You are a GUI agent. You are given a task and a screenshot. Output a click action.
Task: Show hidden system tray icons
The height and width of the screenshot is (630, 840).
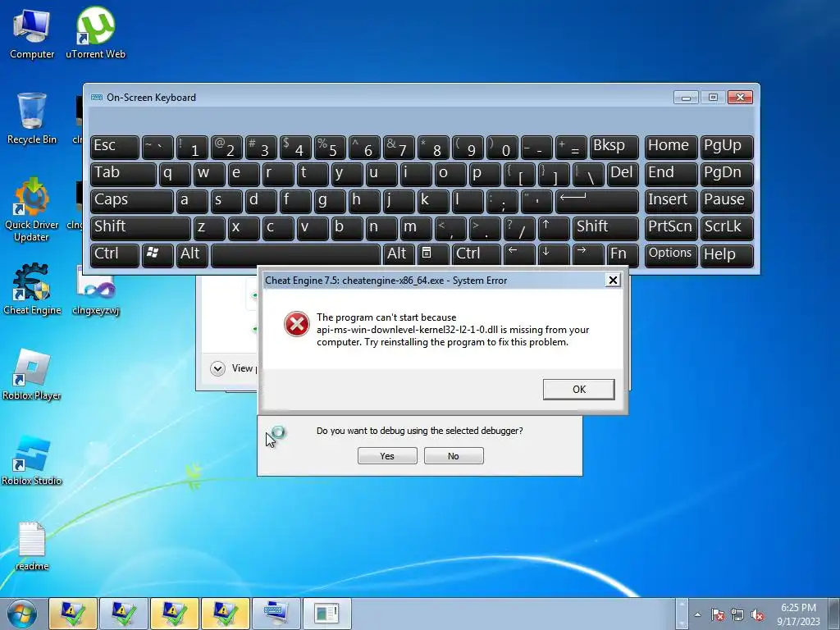pos(697,614)
